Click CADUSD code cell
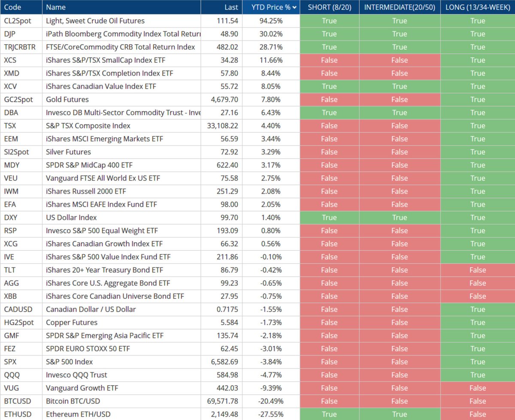The height and width of the screenshot is (420, 515). pyautogui.click(x=21, y=309)
